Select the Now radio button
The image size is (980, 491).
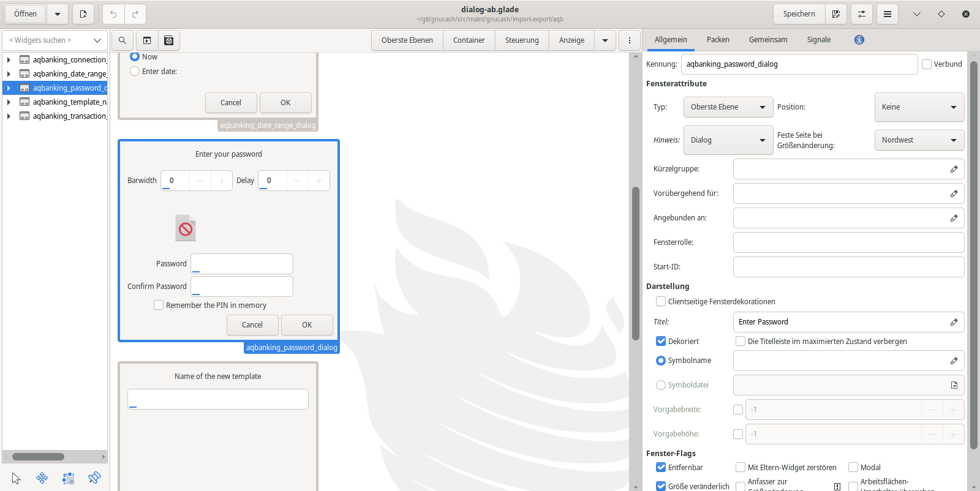pos(135,57)
